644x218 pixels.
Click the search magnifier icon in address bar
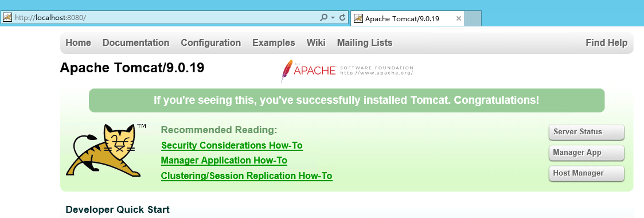(x=324, y=18)
